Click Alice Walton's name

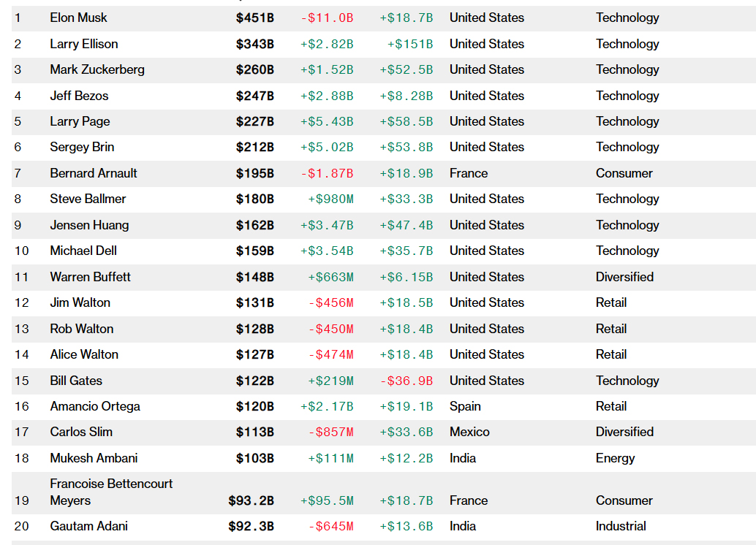click(84, 354)
